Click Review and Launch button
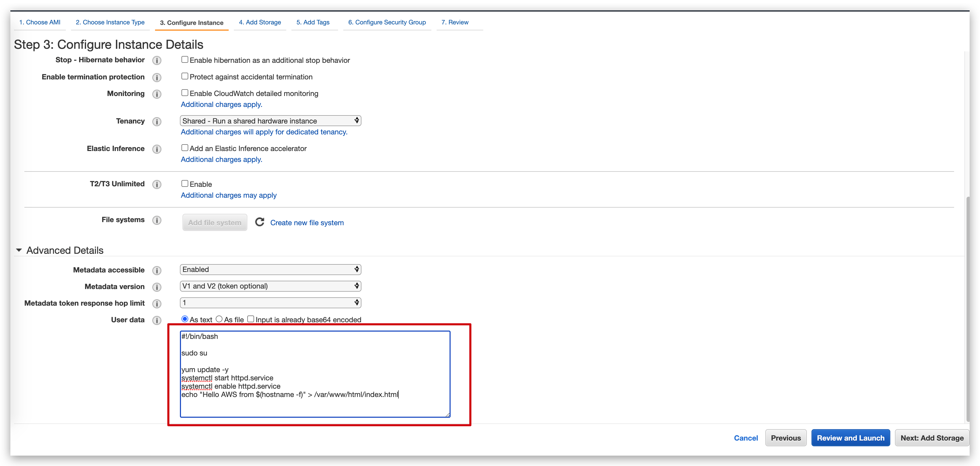Image resolution: width=980 pixels, height=466 pixels. pos(851,438)
